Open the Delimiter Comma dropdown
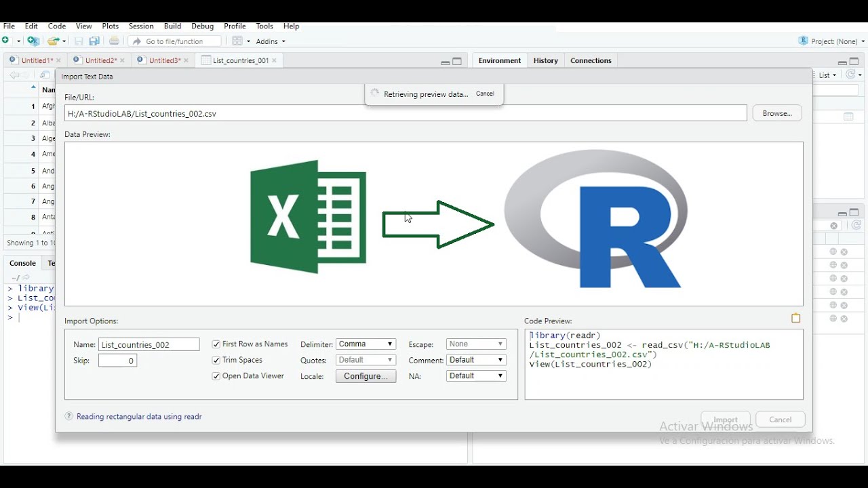The height and width of the screenshot is (488, 868). click(x=366, y=344)
